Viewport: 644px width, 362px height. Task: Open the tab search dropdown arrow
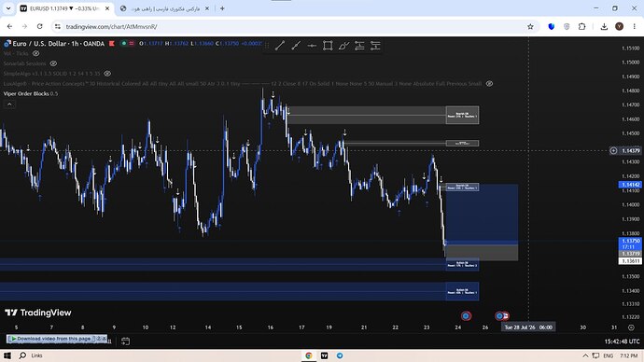pos(8,8)
